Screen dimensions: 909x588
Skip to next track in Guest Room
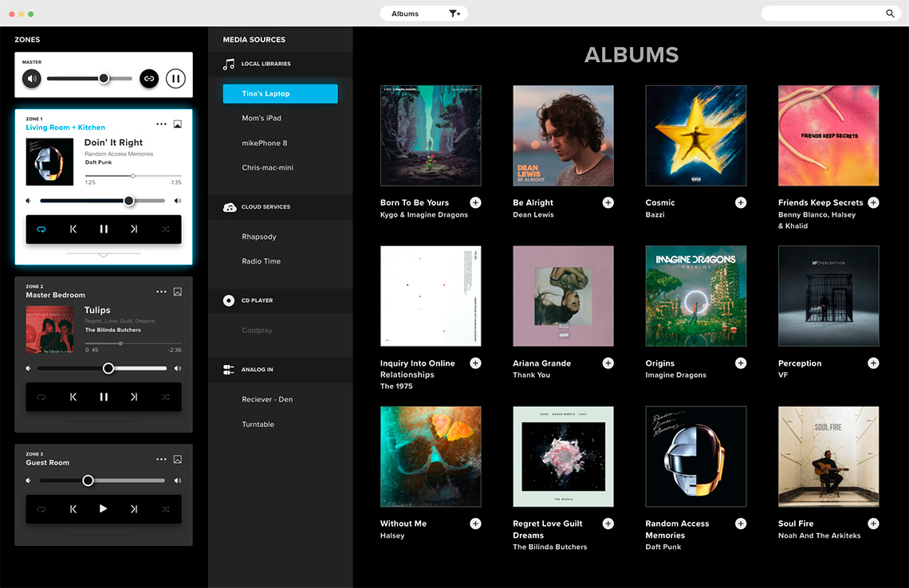coord(134,509)
